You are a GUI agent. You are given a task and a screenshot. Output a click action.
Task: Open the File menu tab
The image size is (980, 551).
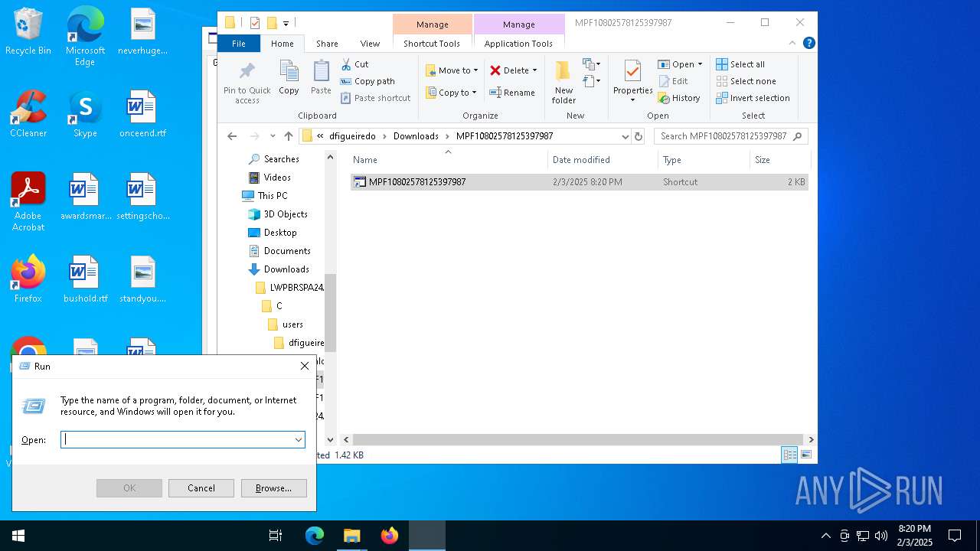coord(239,44)
